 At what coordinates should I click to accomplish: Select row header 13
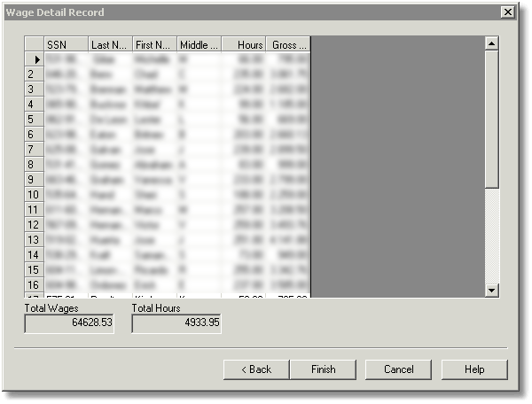pyautogui.click(x=35, y=240)
